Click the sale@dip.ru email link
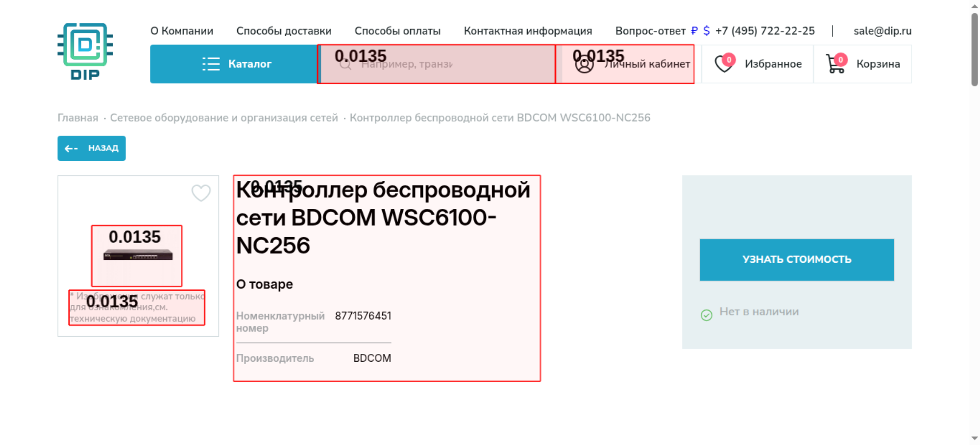The height and width of the screenshot is (445, 980). tap(882, 31)
